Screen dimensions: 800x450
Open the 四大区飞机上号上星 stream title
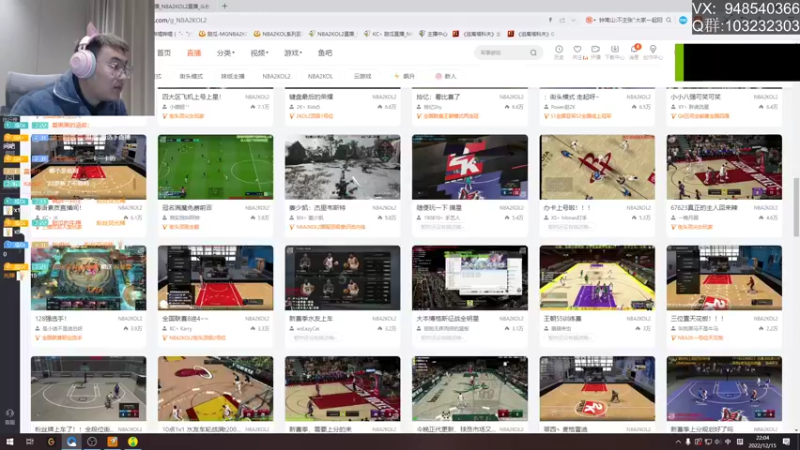[191, 96]
